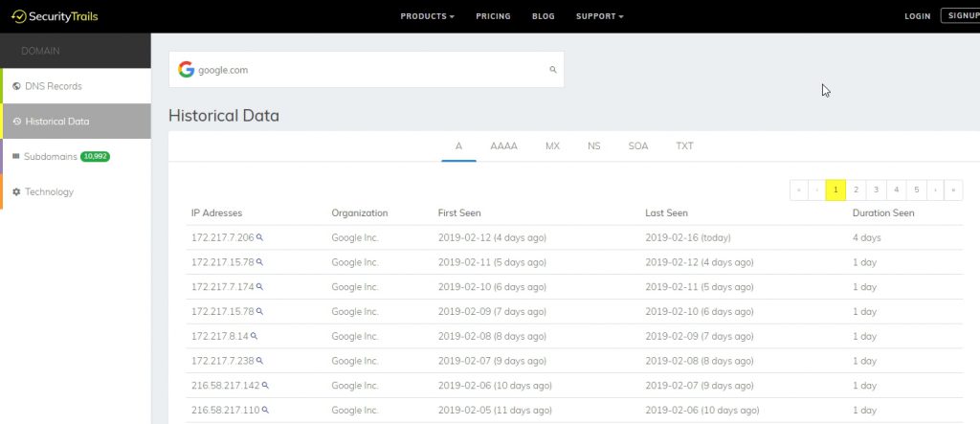Click lookup icon next to 172.217.7.174
Screen dimensions: 980x424
pyautogui.click(x=260, y=287)
